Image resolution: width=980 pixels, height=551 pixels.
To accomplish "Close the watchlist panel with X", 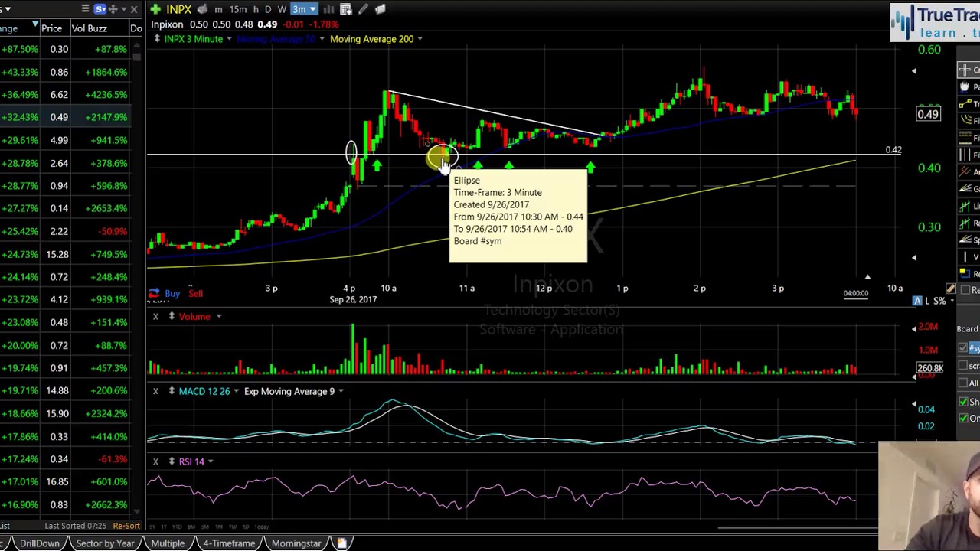I will pos(134,9).
